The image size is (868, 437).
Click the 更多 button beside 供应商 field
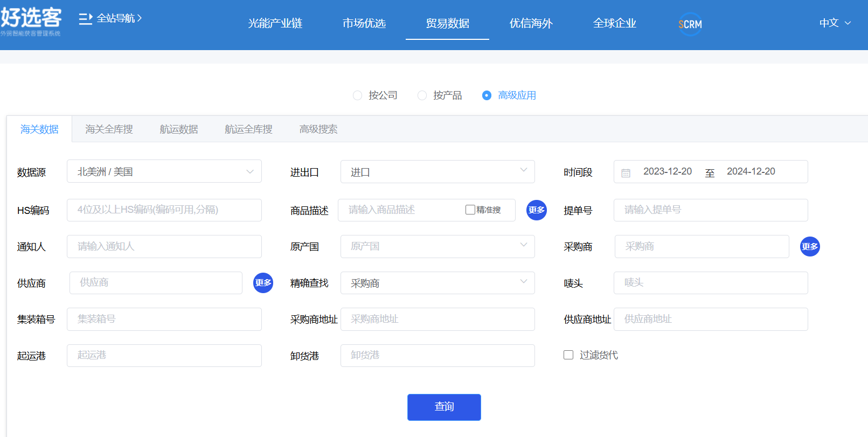point(263,283)
